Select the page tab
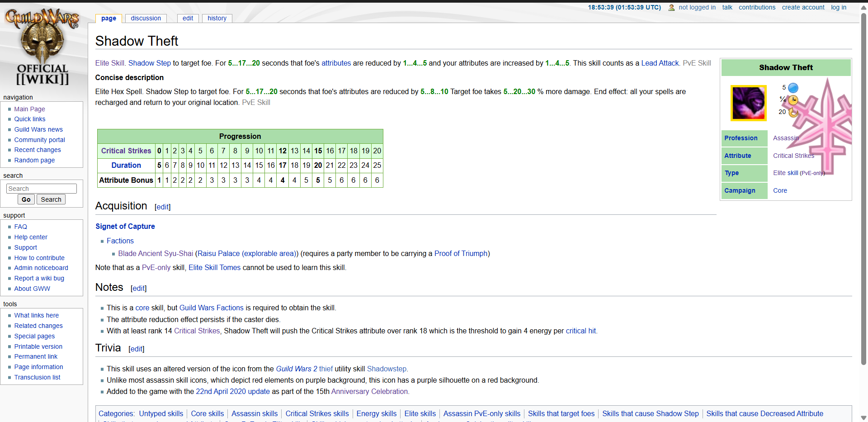Image resolution: width=868 pixels, height=422 pixels. coord(108,18)
